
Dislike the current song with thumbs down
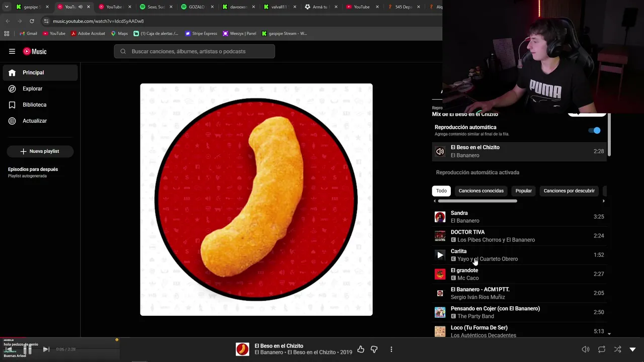tap(374, 349)
